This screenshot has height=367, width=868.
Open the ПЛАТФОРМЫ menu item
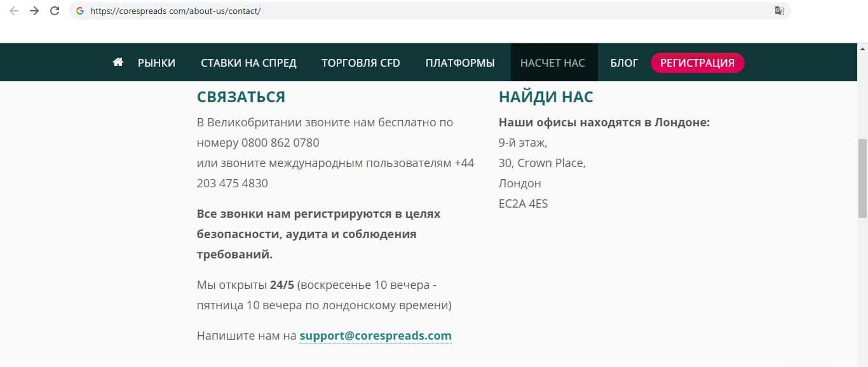(460, 63)
